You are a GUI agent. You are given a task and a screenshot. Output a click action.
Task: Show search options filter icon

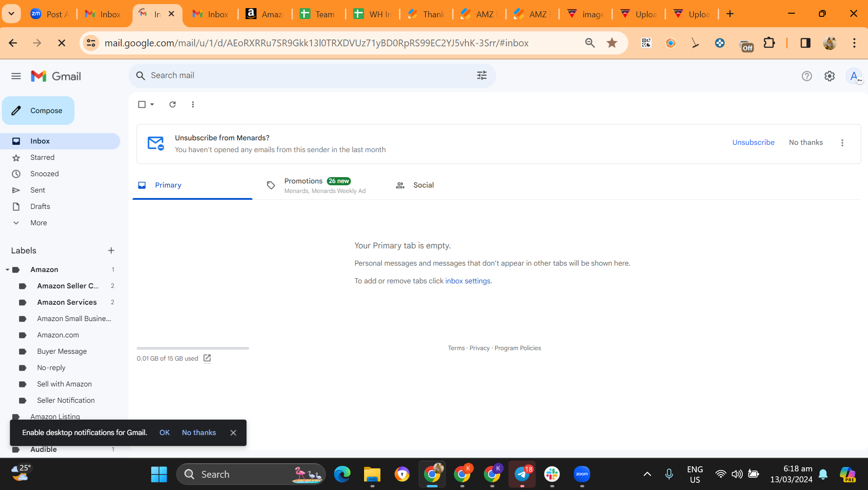pos(482,75)
